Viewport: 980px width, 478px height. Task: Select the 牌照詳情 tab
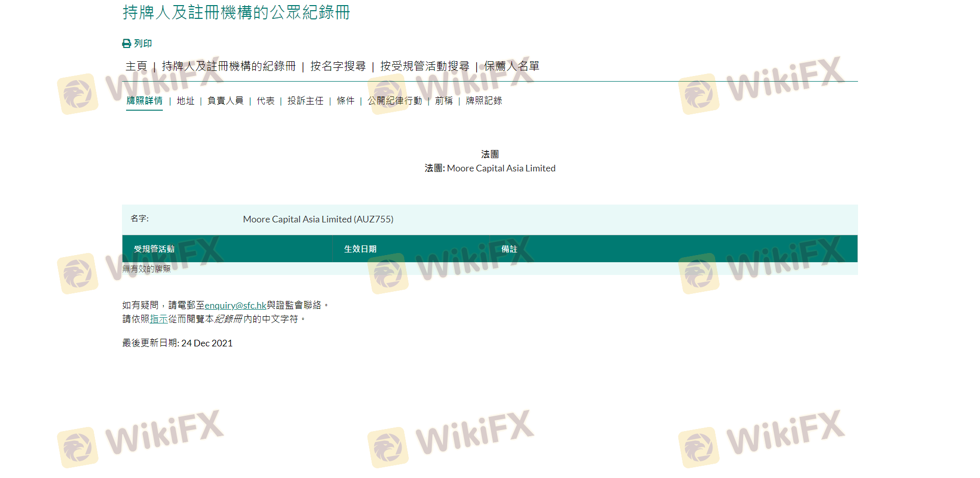144,101
